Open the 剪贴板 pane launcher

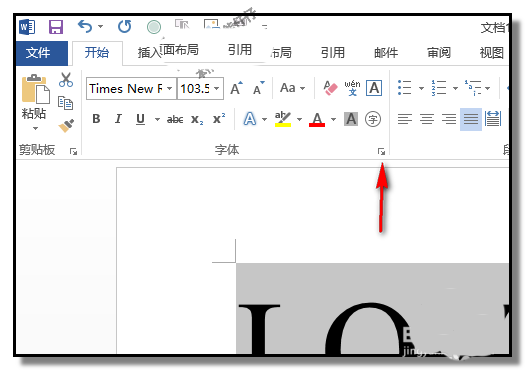click(73, 152)
